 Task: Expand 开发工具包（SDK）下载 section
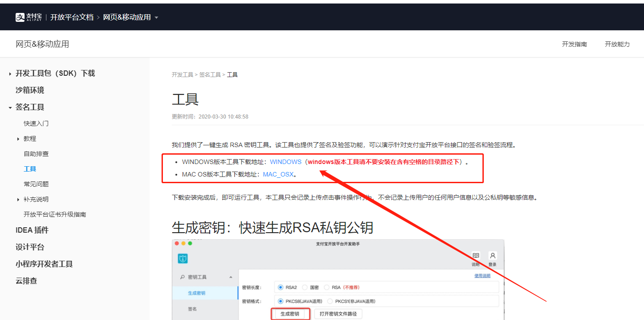(x=10, y=74)
